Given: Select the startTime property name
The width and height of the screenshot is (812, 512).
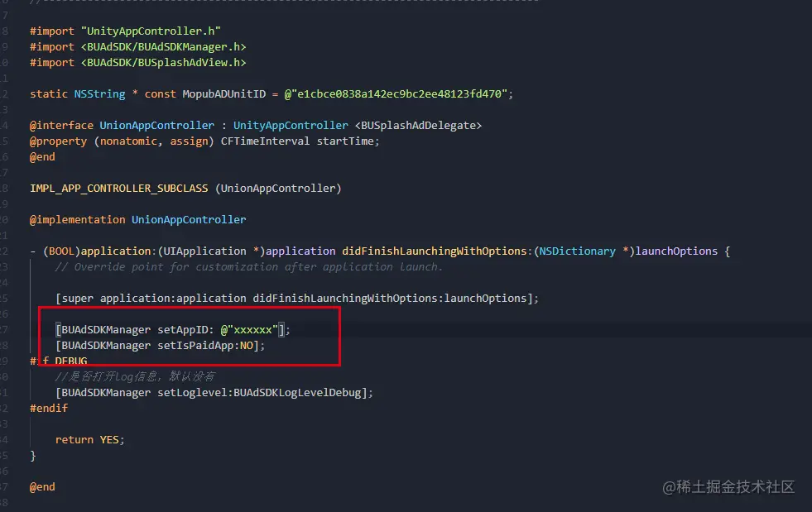Looking at the screenshot, I should 345,141.
